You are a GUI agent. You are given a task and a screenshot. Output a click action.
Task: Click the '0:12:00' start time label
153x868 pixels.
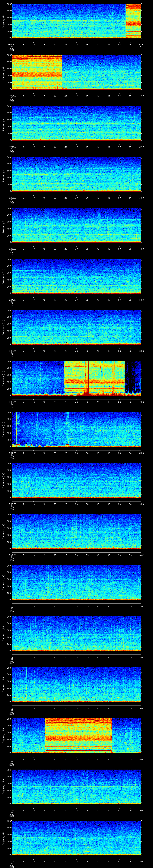coord(12,708)
